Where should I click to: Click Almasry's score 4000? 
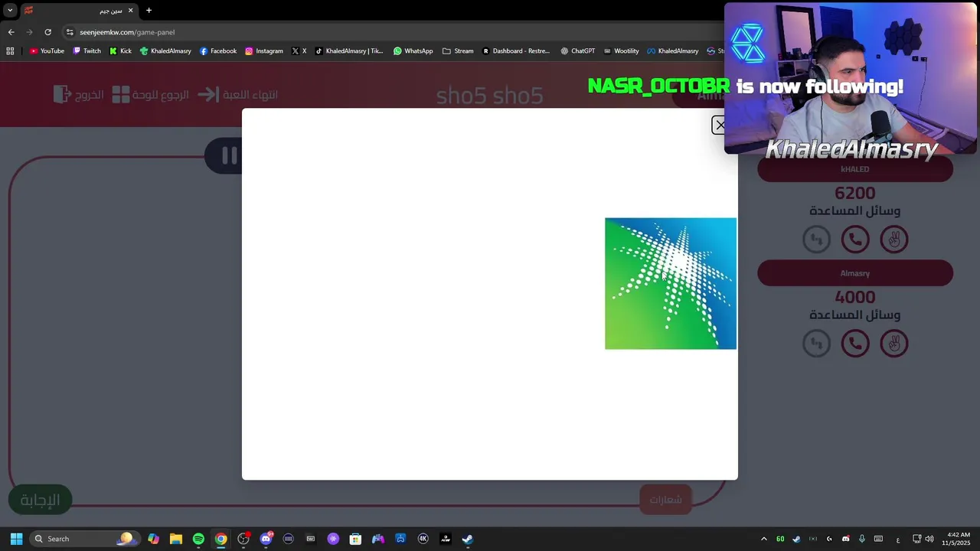pyautogui.click(x=855, y=297)
